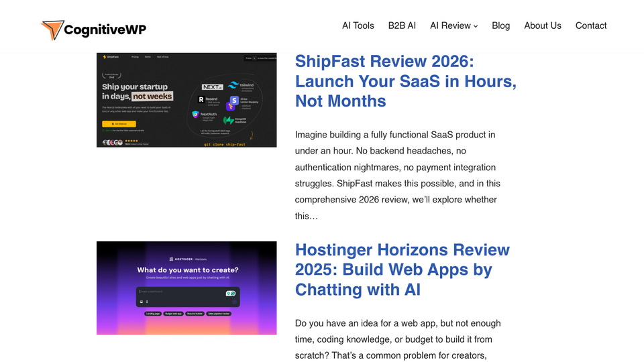Go to the Contact page
644x362 pixels.
pos(590,25)
